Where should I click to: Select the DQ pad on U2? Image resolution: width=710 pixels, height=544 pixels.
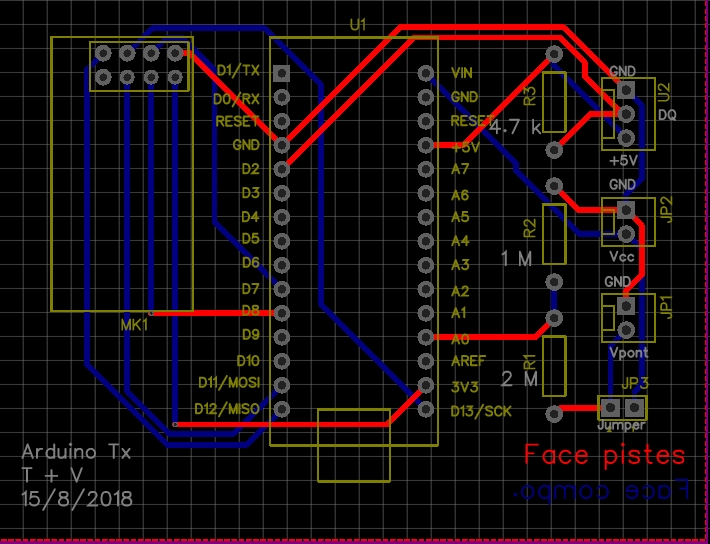coord(626,114)
